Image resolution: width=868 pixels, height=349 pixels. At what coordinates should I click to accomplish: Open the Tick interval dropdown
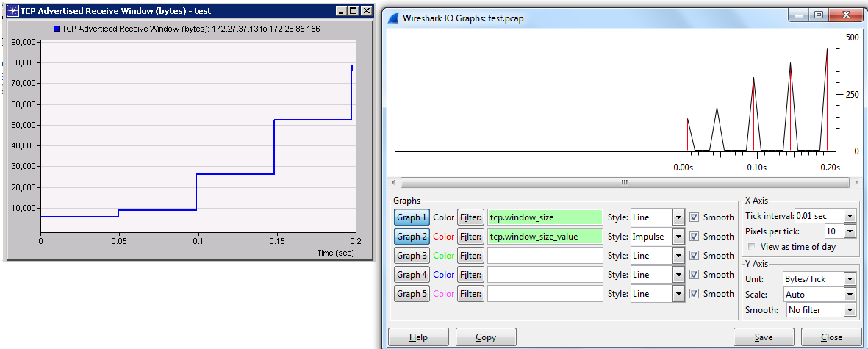pyautogui.click(x=850, y=216)
